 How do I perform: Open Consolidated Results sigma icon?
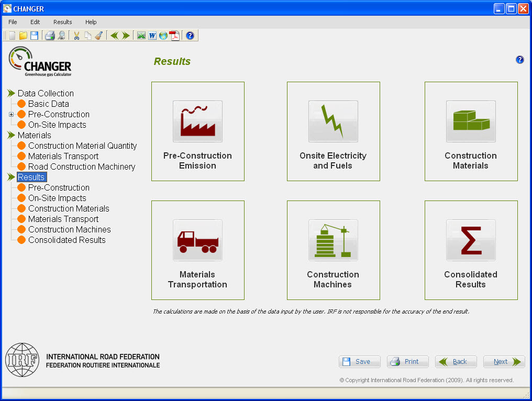471,240
